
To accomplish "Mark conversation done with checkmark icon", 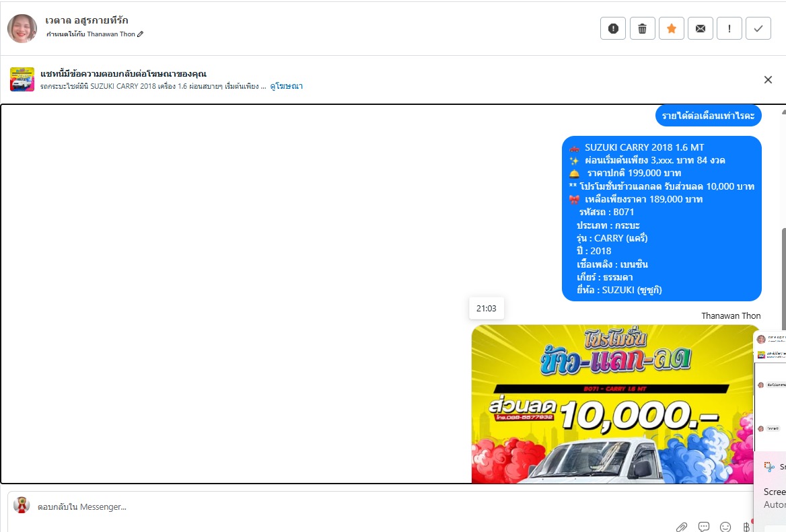I will [x=758, y=28].
